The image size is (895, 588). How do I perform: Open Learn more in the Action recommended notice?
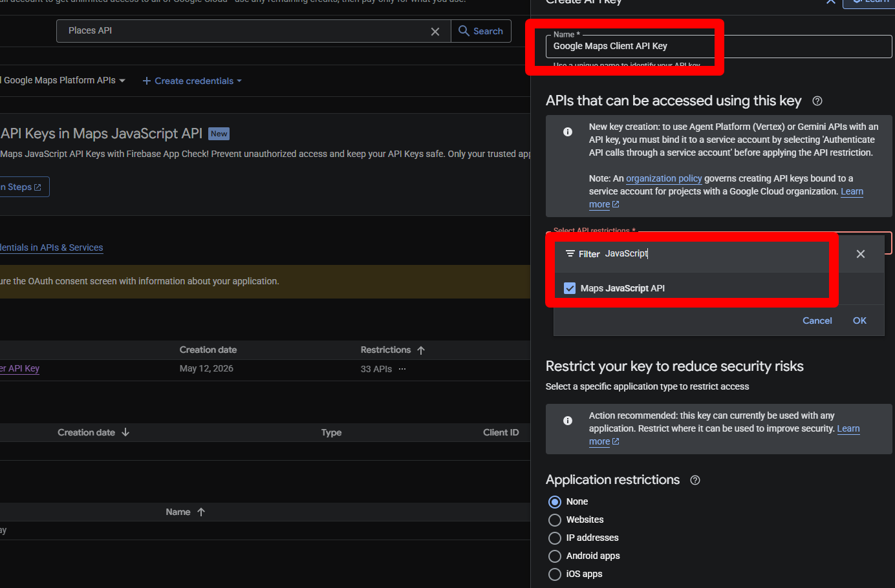848,428
